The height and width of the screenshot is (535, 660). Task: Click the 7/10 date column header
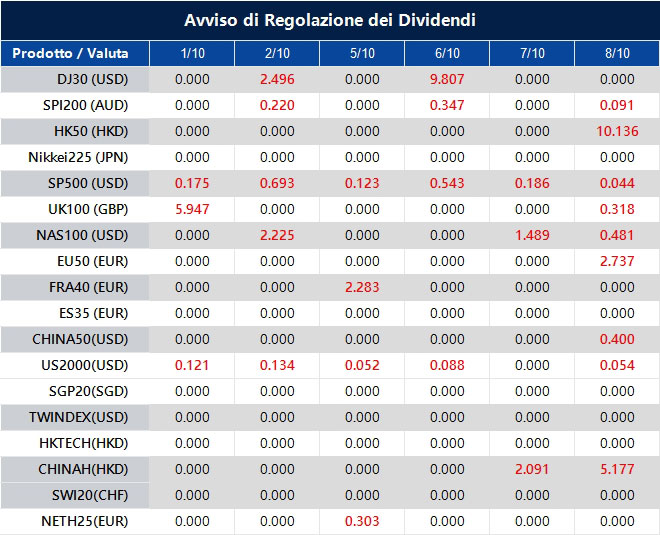532,53
